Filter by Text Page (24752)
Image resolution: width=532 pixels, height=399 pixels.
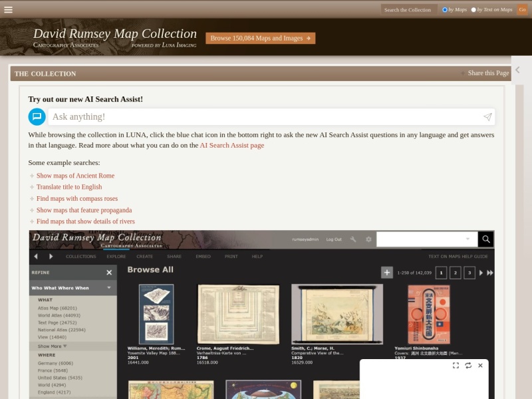57,323
